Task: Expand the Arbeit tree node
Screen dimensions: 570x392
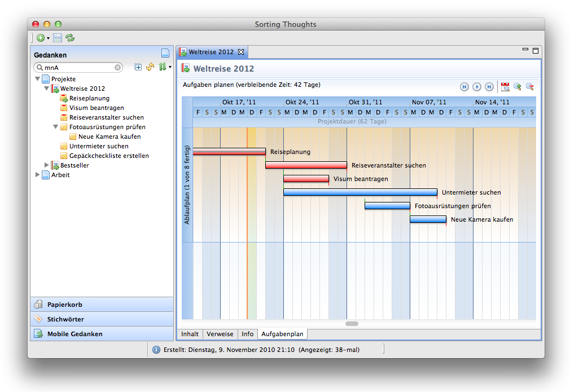Action: tap(38, 175)
